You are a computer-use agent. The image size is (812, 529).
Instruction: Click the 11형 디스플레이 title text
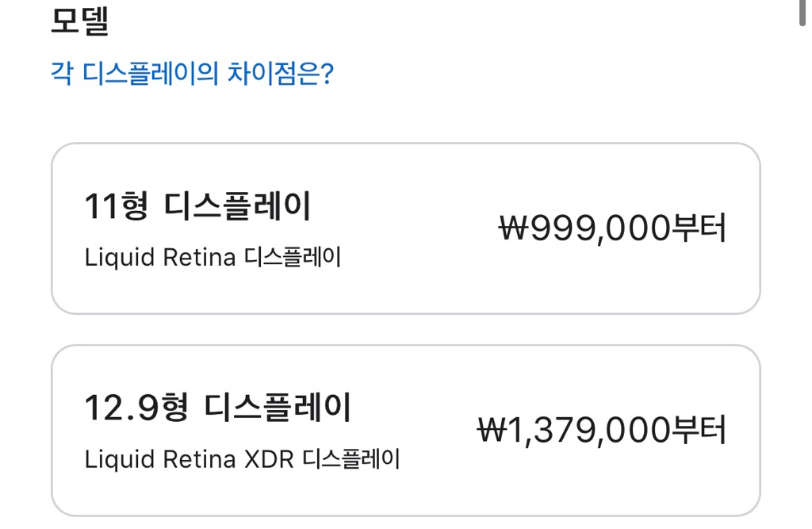click(197, 207)
